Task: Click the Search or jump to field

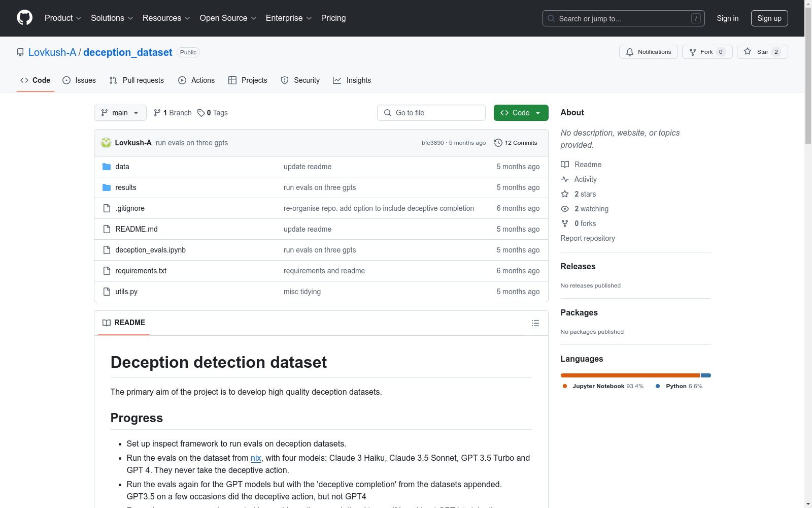Action: 624,18
